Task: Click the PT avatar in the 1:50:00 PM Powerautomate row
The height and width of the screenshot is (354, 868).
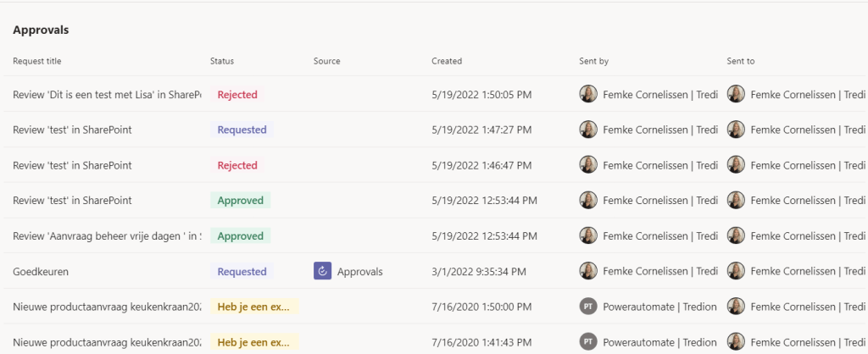Action: pos(588,307)
